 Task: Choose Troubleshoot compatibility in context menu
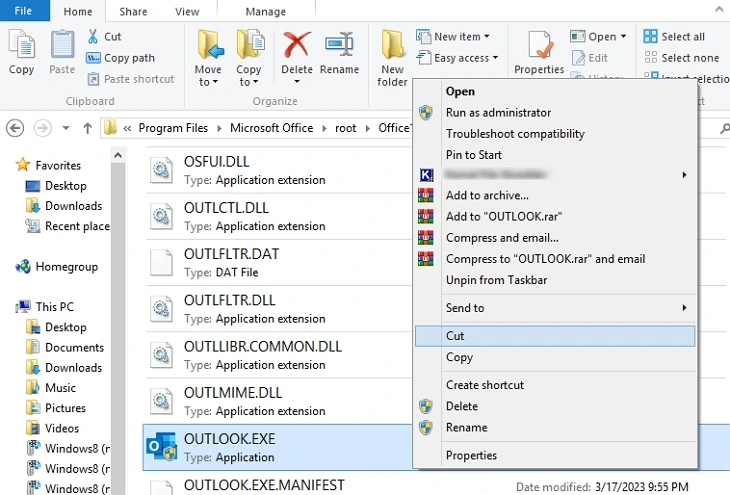(555, 134)
